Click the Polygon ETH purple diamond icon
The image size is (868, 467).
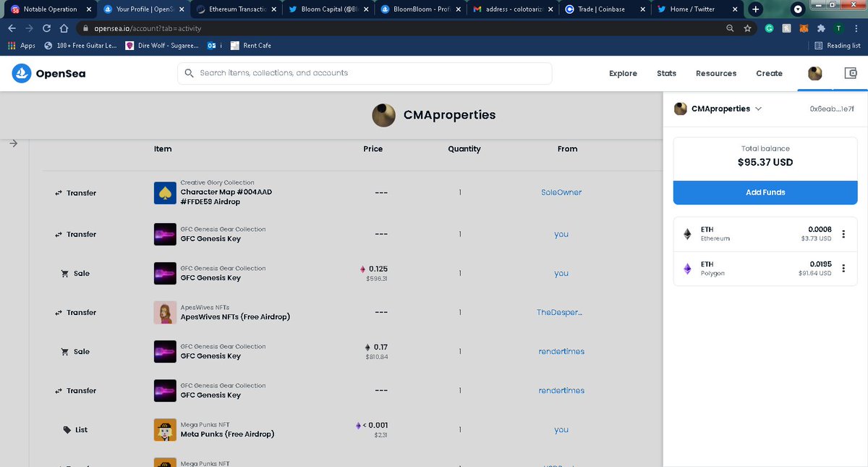click(687, 269)
